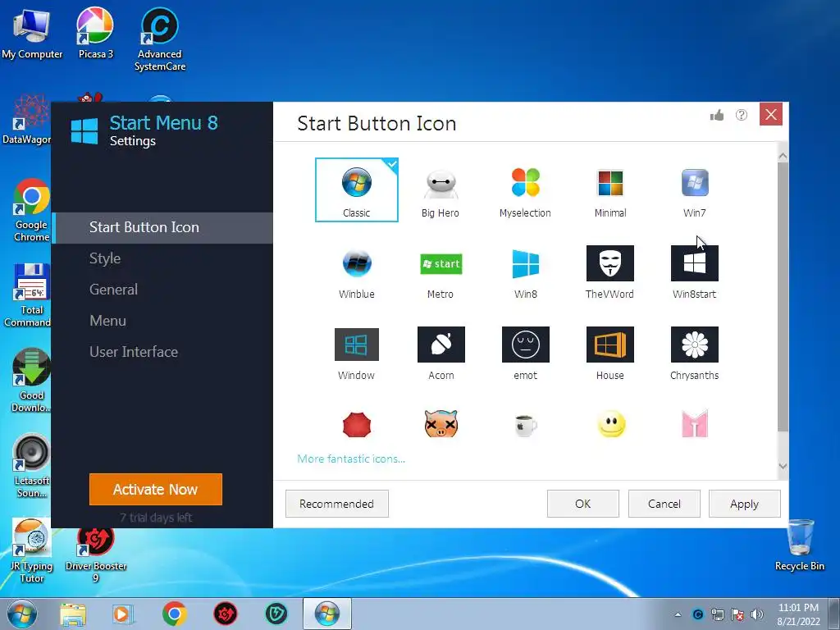Select the Chrysanths flower icon
Viewport: 840px width, 630px height.
[694, 354]
